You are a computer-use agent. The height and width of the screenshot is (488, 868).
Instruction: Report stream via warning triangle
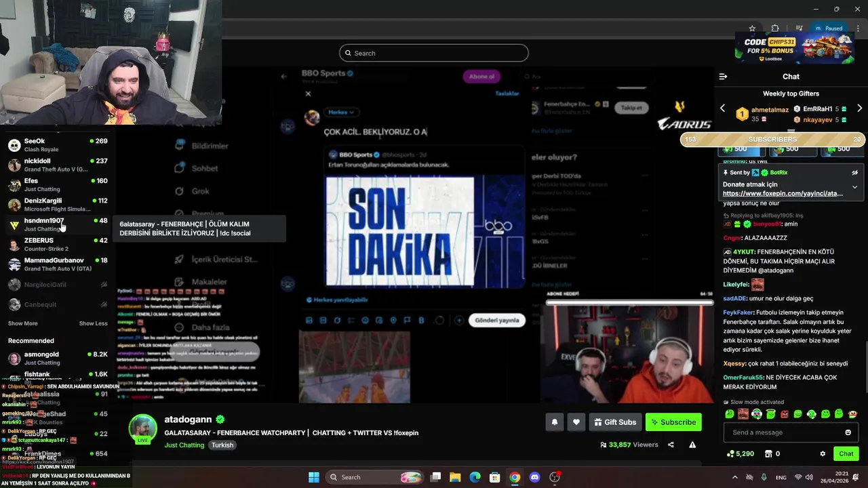pos(692,445)
